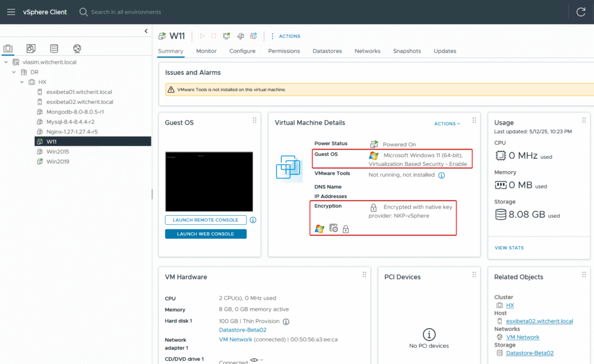This screenshot has width=594, height=364.
Task: Take a snapshot via toolbar icon
Action: tap(253, 36)
